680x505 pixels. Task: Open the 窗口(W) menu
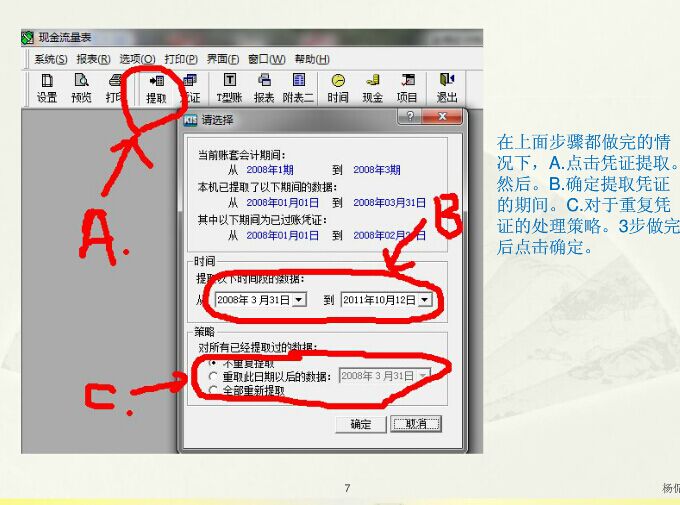(x=267, y=59)
